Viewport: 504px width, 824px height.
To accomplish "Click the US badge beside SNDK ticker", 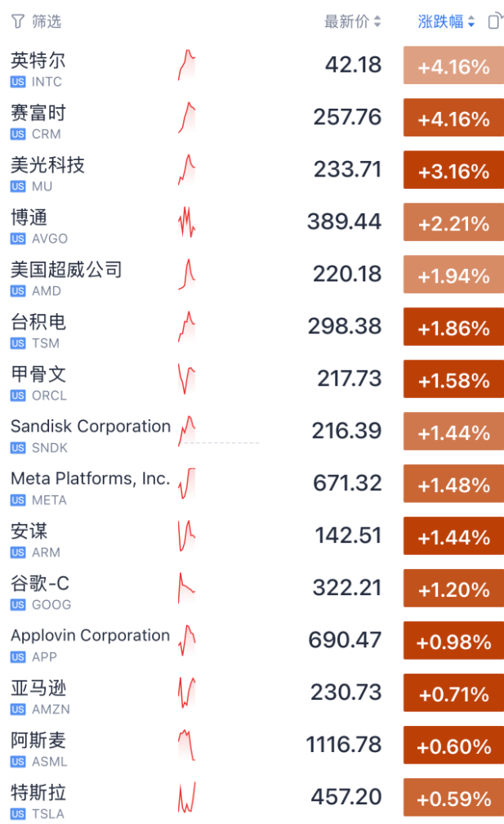I will (18, 448).
